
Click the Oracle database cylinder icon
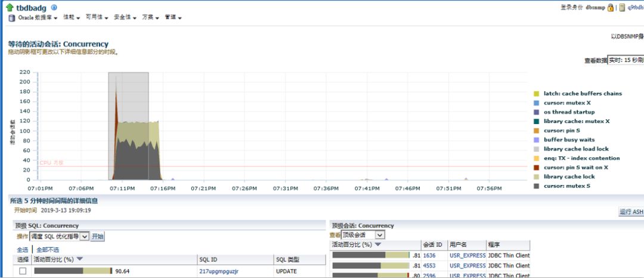pos(11,18)
